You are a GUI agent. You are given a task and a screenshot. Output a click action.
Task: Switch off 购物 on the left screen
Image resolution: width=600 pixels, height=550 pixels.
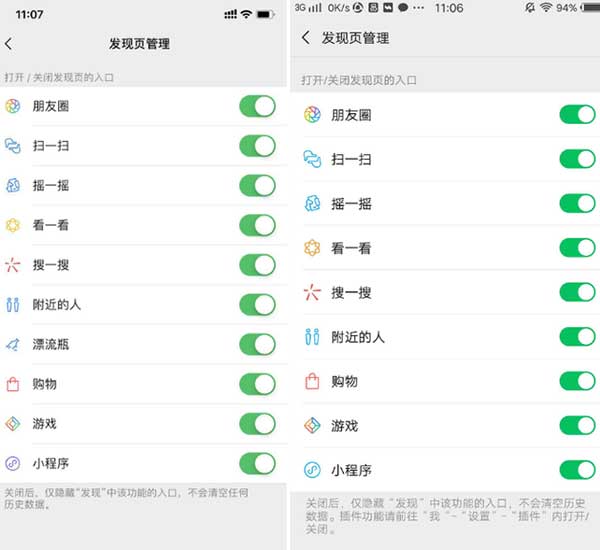pos(257,384)
